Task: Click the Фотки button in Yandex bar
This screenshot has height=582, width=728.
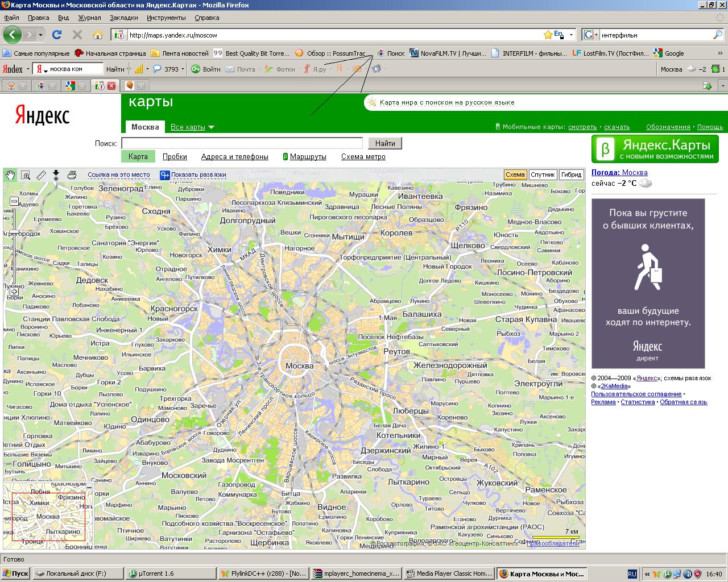Action: pyautogui.click(x=280, y=69)
